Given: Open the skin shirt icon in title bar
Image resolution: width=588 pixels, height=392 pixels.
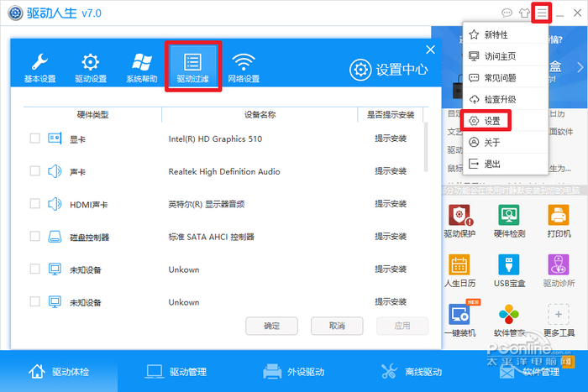Looking at the screenshot, I should [524, 13].
